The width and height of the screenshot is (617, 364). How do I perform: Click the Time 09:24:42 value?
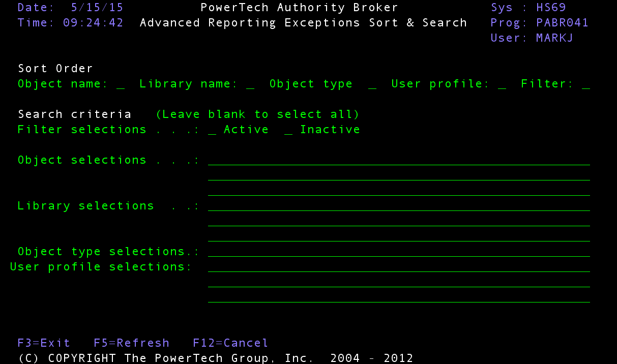(93, 23)
